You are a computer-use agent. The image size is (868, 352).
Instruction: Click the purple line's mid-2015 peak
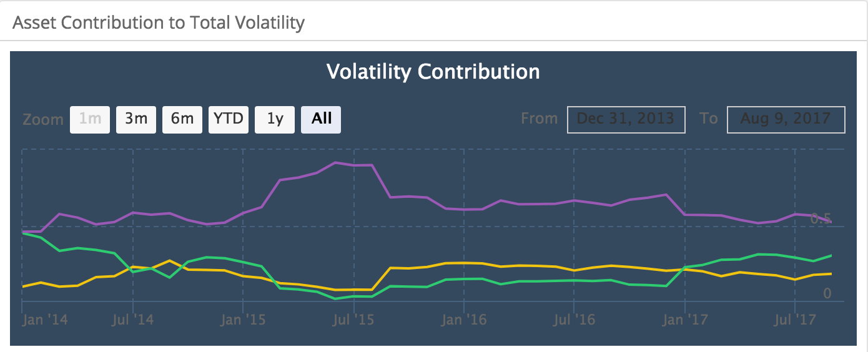pos(336,162)
